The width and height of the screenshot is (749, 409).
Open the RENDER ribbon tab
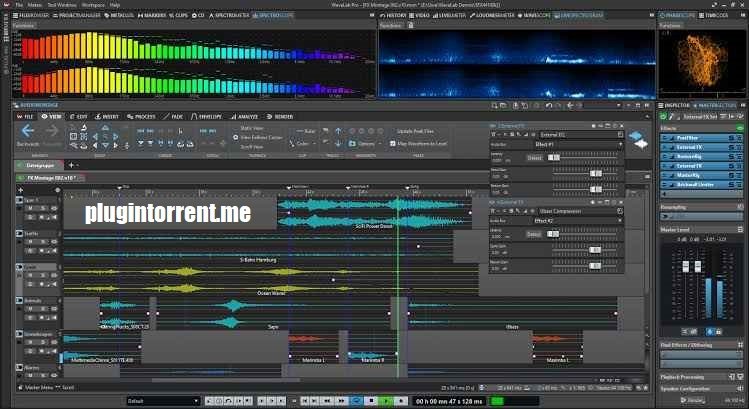(x=280, y=117)
